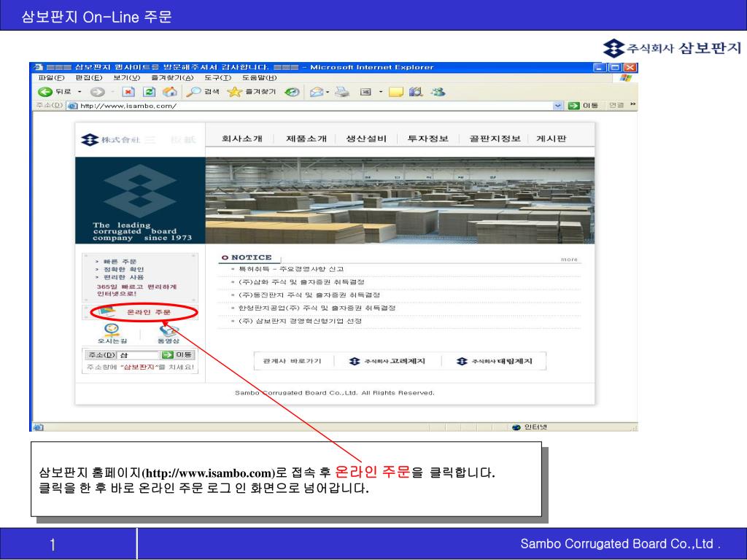Open the 보기(V) menu
The width and height of the screenshot is (747, 560).
[126, 77]
